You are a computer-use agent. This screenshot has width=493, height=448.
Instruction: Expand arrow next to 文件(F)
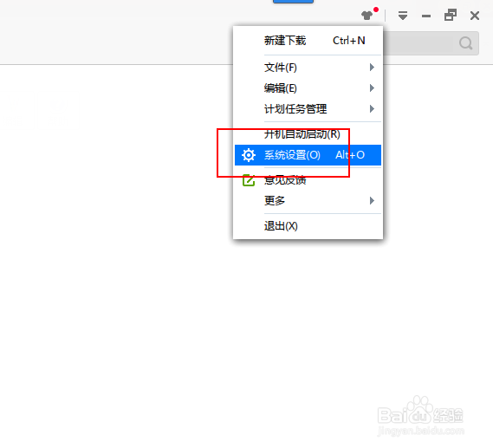coord(372,68)
